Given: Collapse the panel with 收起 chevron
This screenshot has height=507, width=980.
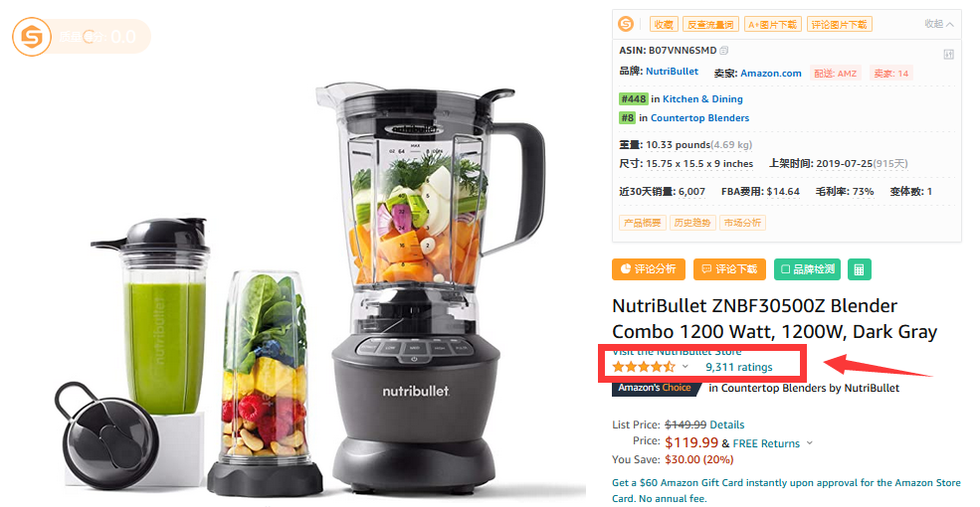Looking at the screenshot, I should pyautogui.click(x=939, y=24).
